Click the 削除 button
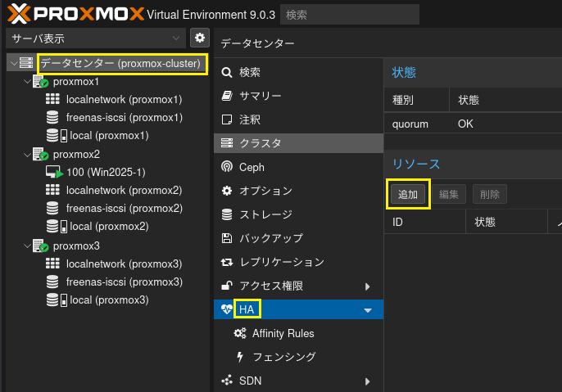Viewport: 562px width, 392px height. click(x=490, y=194)
